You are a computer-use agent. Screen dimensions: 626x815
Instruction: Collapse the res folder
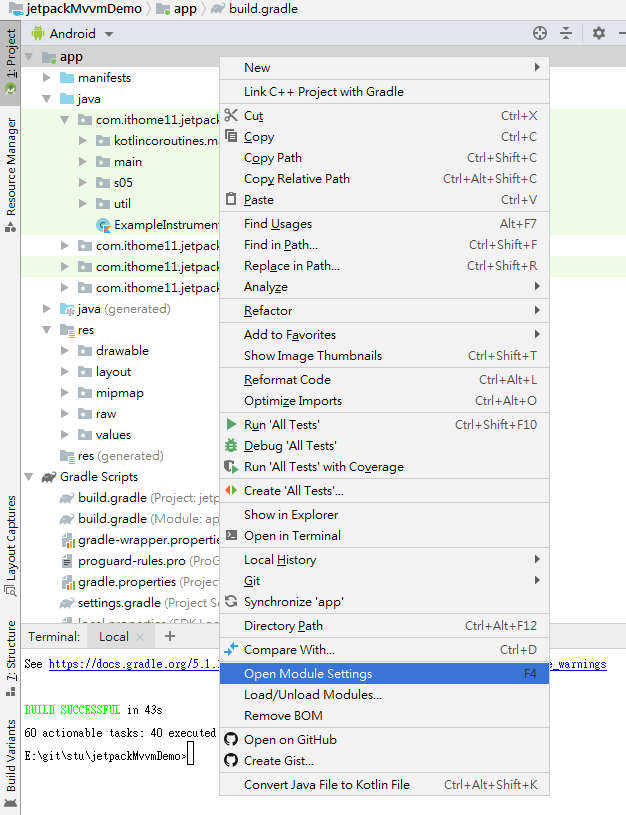[47, 330]
